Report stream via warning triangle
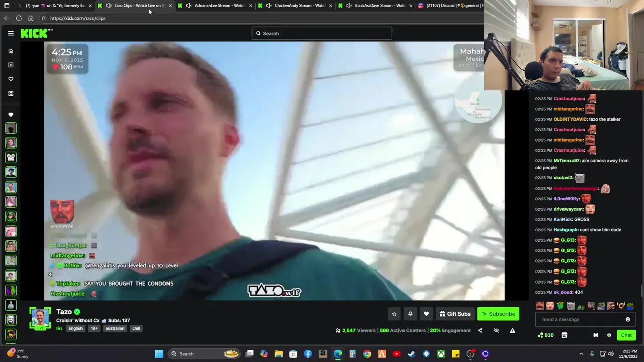Image resolution: width=644 pixels, height=362 pixels. point(512,330)
